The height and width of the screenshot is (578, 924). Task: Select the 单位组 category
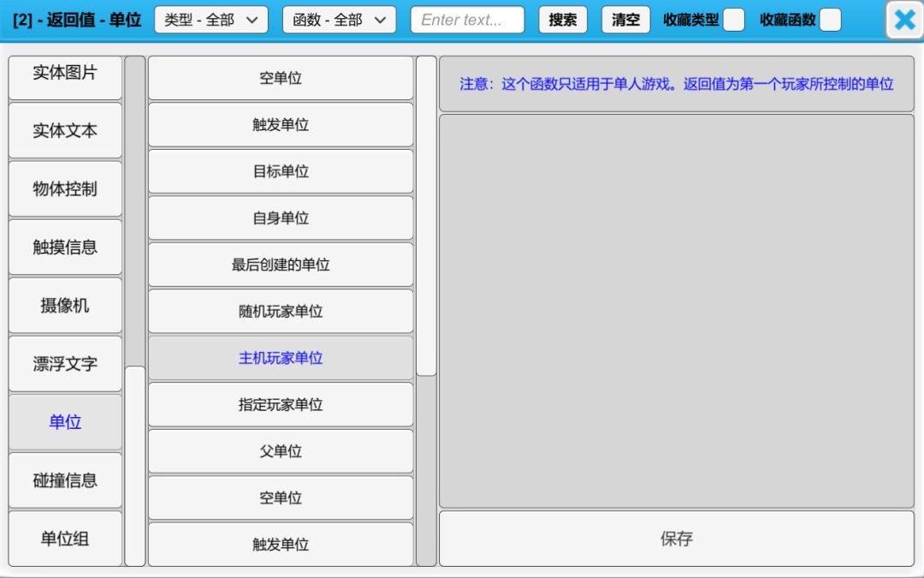pos(65,539)
